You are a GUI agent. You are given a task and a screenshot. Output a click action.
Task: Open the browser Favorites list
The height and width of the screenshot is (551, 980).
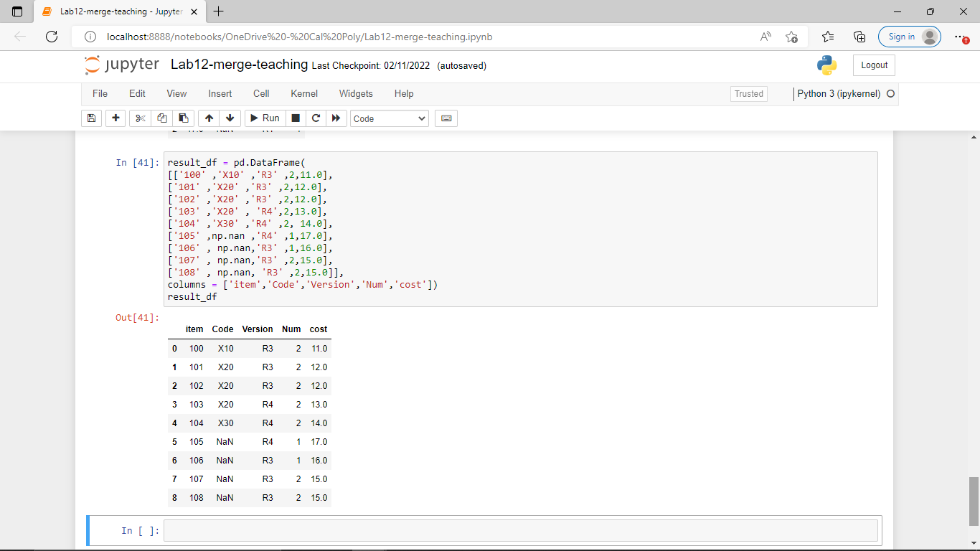tap(828, 37)
